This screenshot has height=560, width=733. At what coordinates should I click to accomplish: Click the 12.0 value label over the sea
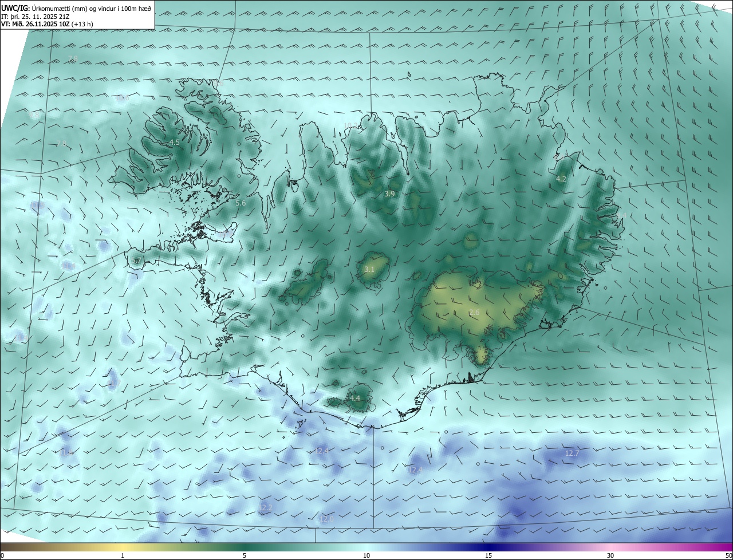coord(325,519)
